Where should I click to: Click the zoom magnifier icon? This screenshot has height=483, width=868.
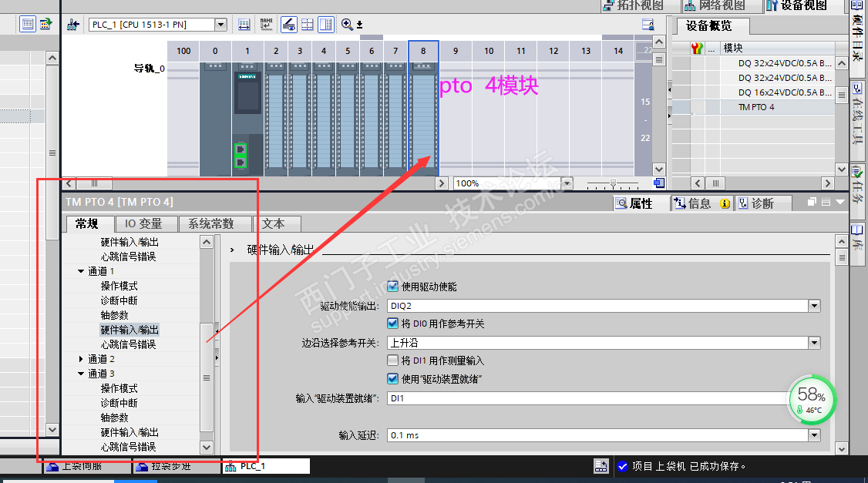coord(347,25)
